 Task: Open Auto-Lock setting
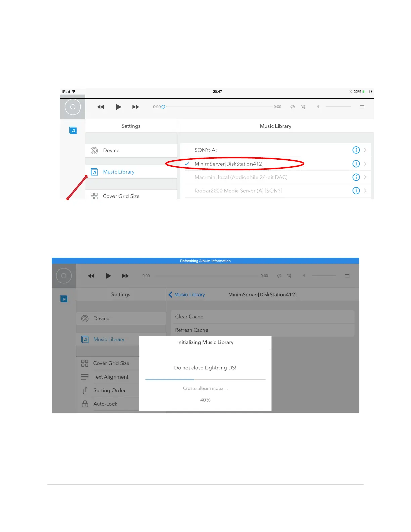[x=108, y=404]
